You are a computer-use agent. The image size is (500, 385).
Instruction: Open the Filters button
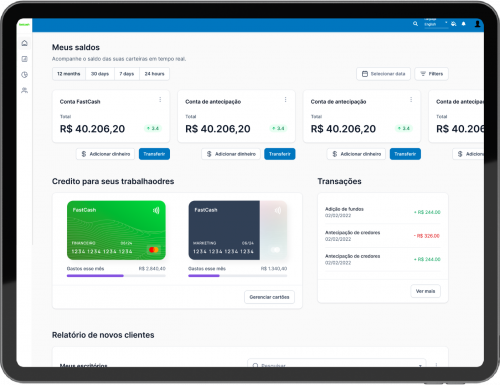click(x=431, y=74)
